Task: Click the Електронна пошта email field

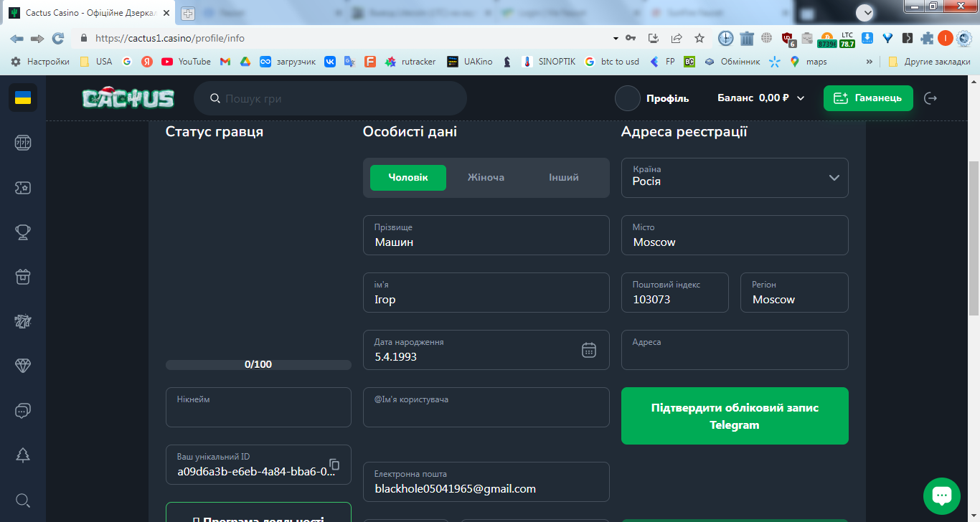Action: (486, 482)
